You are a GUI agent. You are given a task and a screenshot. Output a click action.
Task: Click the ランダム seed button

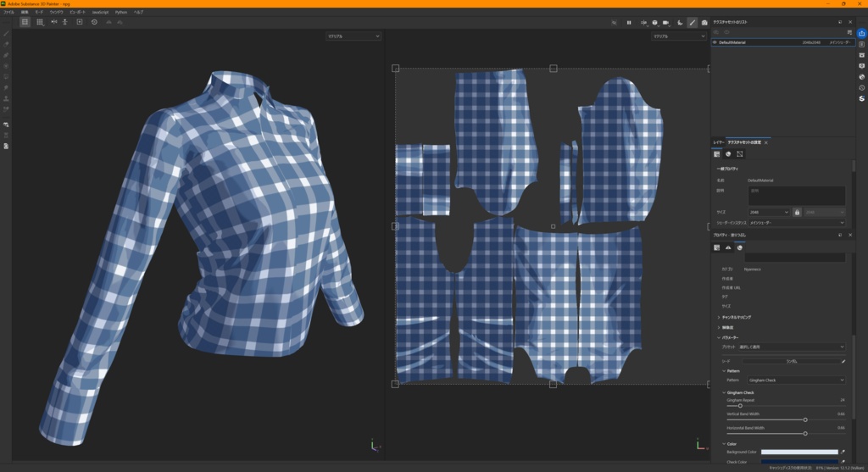pos(792,361)
